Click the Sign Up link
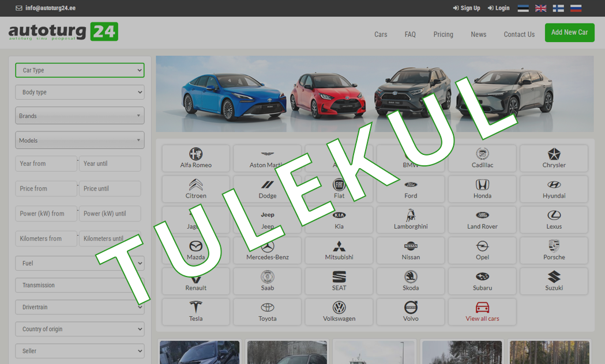Viewport: 605px width, 364px height. 467,8
